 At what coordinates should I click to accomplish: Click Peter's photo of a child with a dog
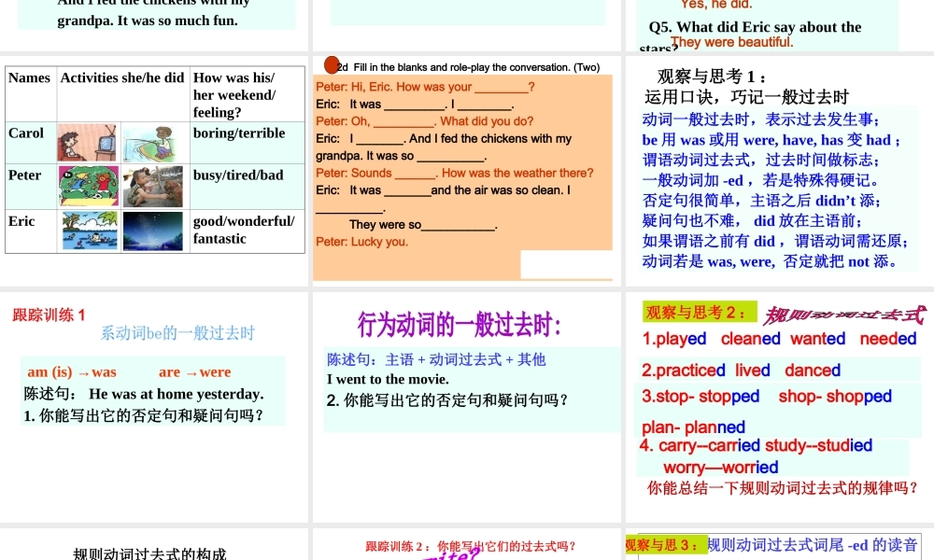tap(153, 187)
